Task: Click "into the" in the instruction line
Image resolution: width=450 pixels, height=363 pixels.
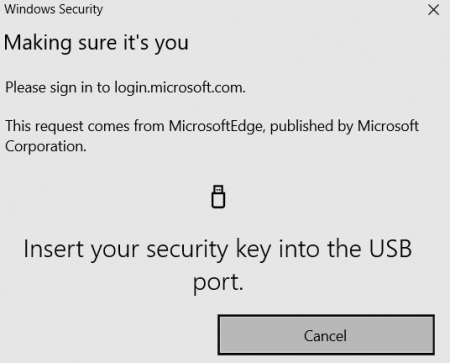Action: pos(320,249)
